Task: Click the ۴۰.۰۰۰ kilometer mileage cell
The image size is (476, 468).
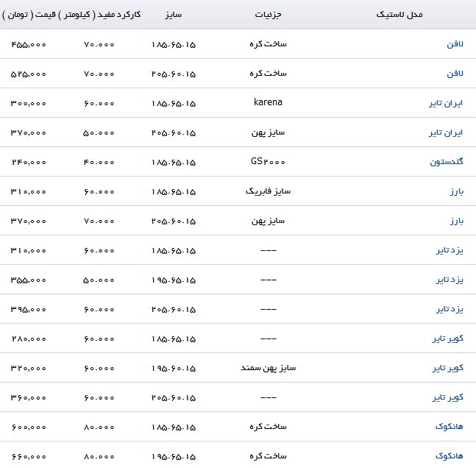Action: click(99, 163)
